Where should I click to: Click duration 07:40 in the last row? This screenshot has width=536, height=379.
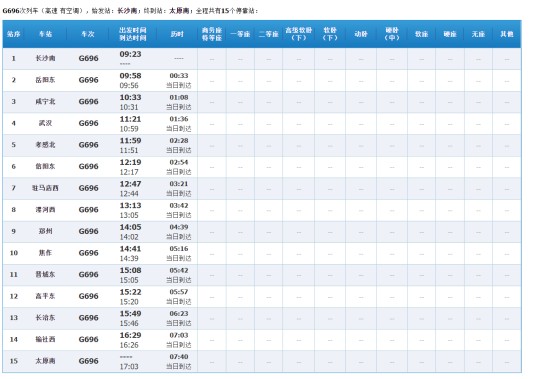click(179, 357)
